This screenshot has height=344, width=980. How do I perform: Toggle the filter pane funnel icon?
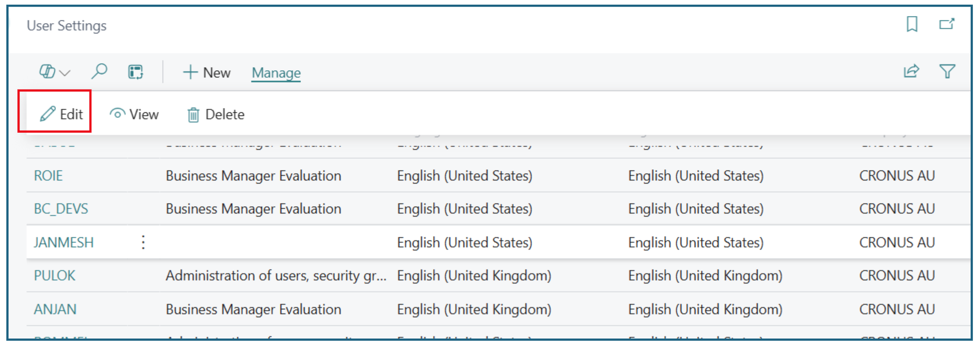coord(947,71)
